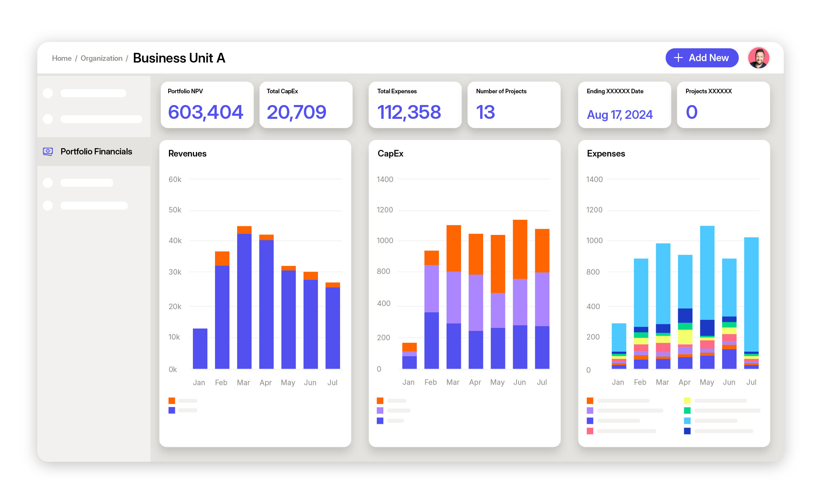The width and height of the screenshot is (821, 504).
Task: Select the Total CapEx summary card
Action: 306,104
